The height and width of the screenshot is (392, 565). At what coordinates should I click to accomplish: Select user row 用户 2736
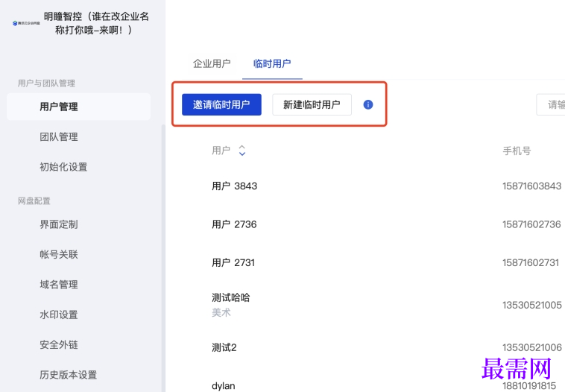234,224
